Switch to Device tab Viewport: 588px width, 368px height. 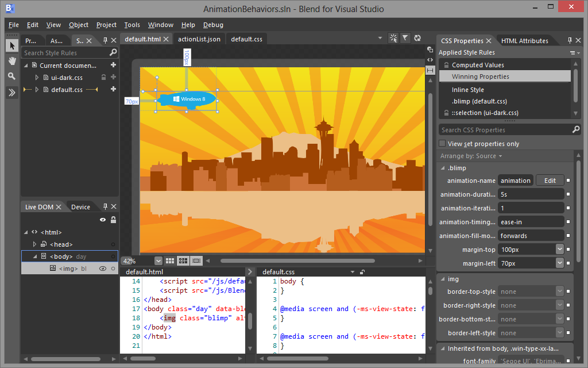80,207
